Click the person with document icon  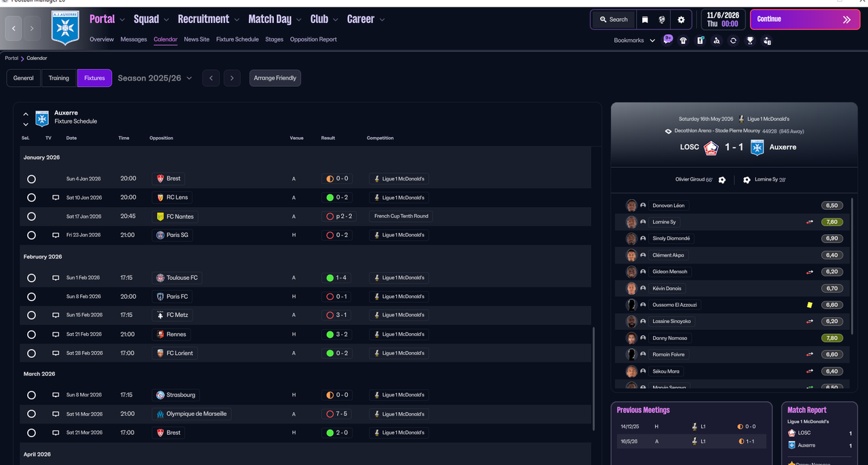(x=767, y=40)
